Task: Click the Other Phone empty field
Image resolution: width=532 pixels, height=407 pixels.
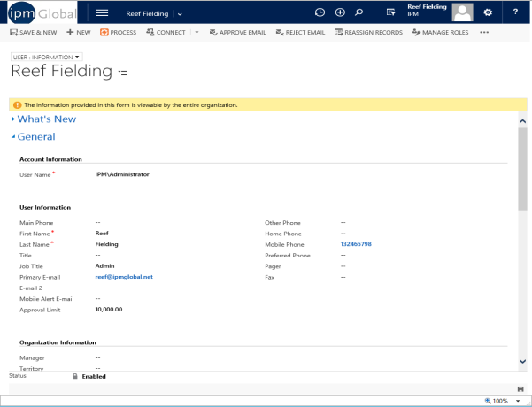Action: tap(343, 222)
